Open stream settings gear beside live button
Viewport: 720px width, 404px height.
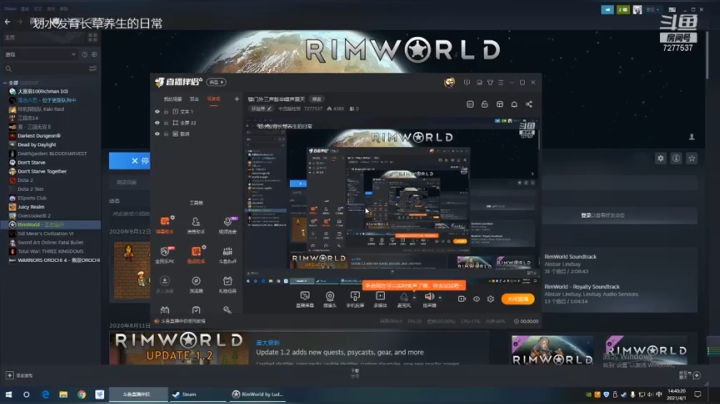coord(490,299)
